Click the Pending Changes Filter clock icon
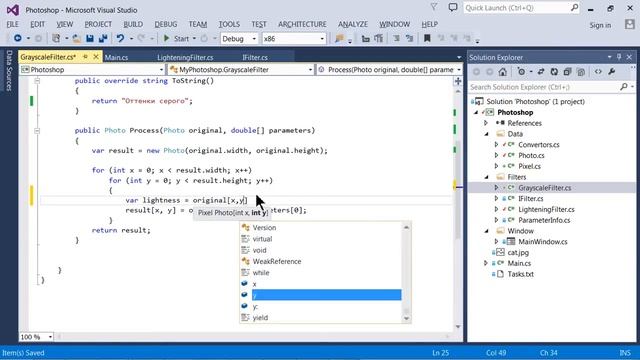This screenshot has height=360, width=640. coord(521,72)
